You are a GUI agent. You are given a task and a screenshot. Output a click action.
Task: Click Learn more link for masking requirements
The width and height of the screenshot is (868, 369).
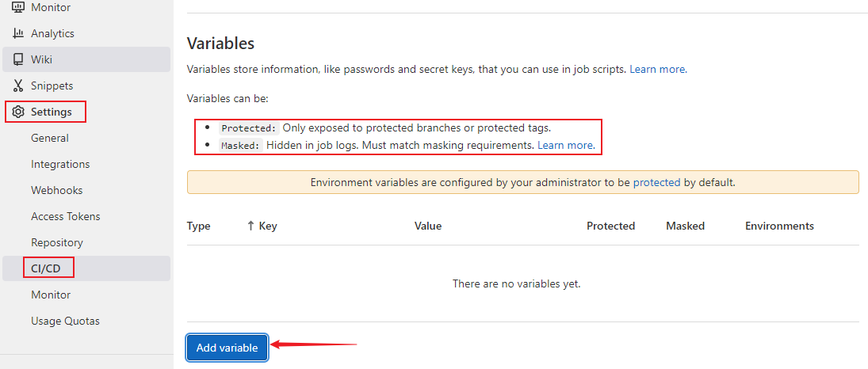[x=565, y=145]
